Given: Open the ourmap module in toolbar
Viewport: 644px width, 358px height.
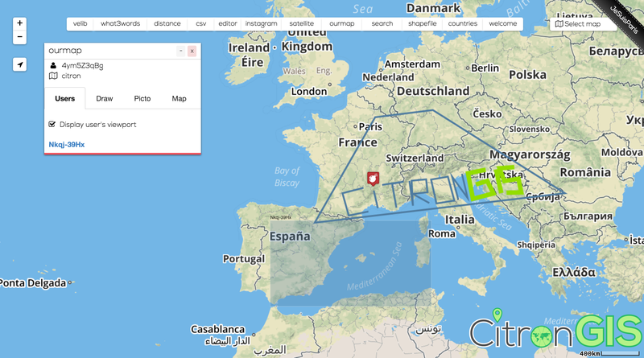Looking at the screenshot, I should click(341, 24).
